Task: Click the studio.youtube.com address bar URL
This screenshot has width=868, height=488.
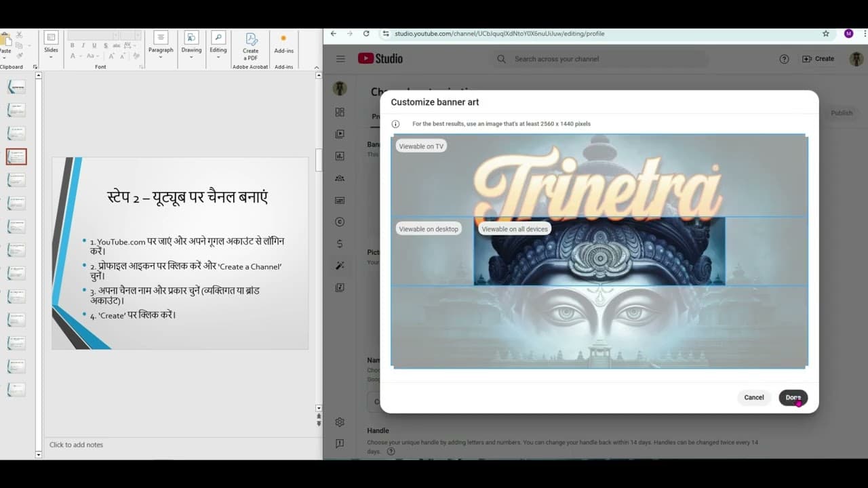Action: (x=500, y=33)
